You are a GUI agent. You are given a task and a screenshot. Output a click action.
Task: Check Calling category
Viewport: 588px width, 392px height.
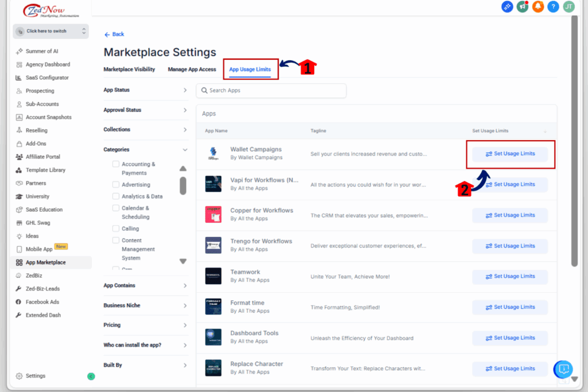click(116, 228)
